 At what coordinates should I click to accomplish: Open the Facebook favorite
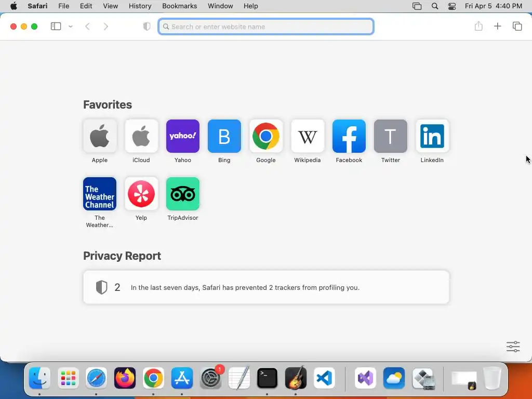pos(349,136)
